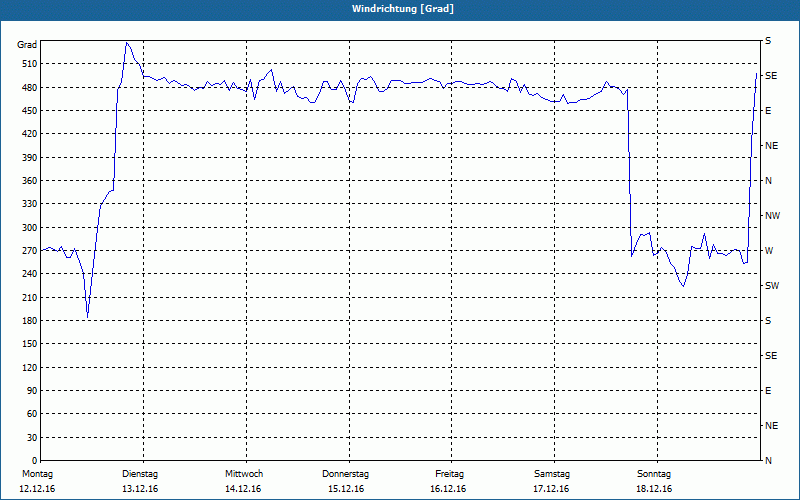
Task: Click the date '14.12.16'
Action: (x=243, y=489)
